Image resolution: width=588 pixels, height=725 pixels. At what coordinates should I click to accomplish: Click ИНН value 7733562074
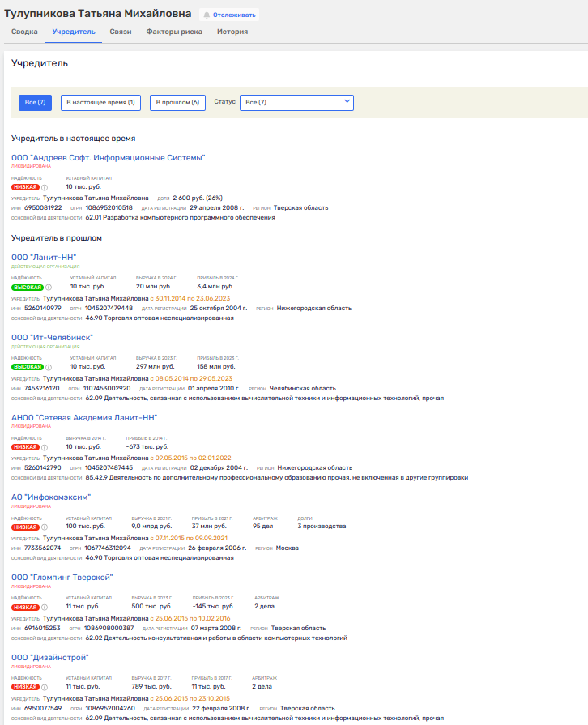point(43,548)
